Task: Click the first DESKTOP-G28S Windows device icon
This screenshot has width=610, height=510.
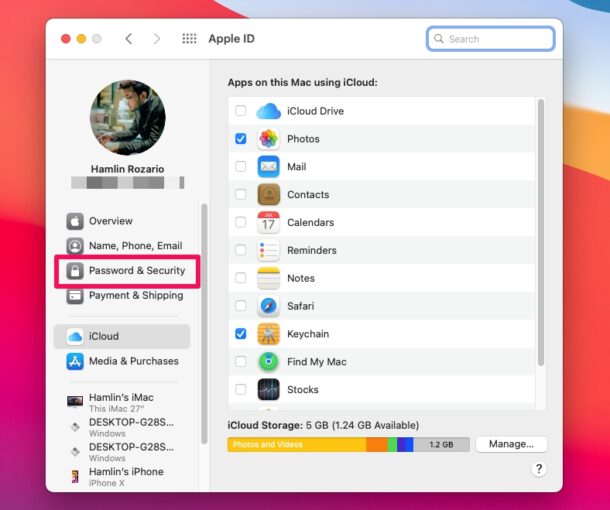Action: [x=75, y=427]
